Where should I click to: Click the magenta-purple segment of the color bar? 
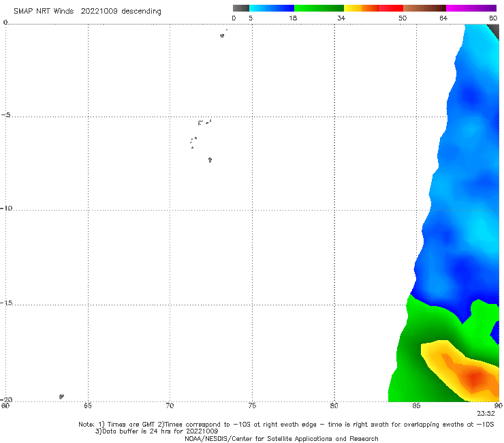coord(471,8)
